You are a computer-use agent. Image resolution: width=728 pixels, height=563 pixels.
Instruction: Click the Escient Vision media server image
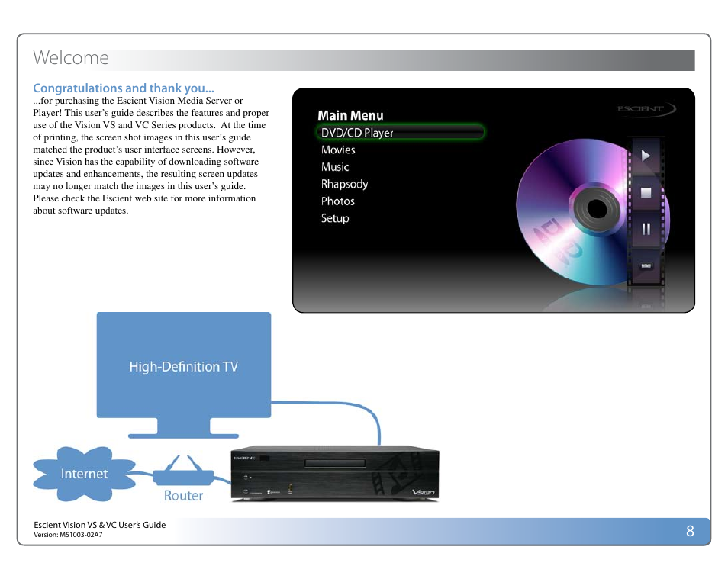[335, 474]
